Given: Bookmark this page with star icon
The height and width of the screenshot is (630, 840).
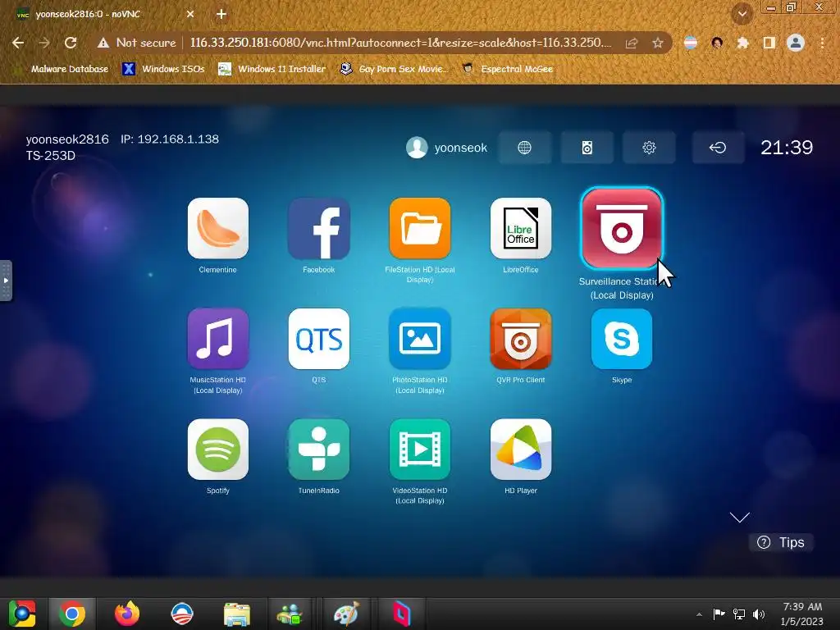Looking at the screenshot, I should (x=658, y=43).
